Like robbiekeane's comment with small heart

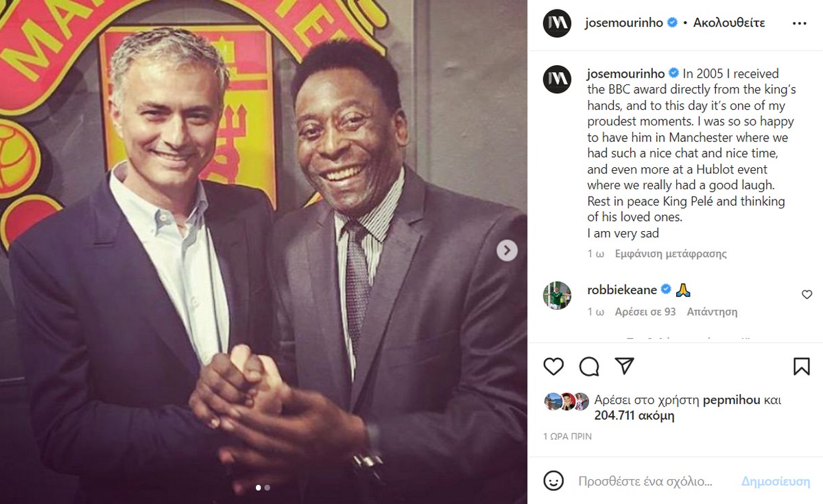click(x=807, y=294)
